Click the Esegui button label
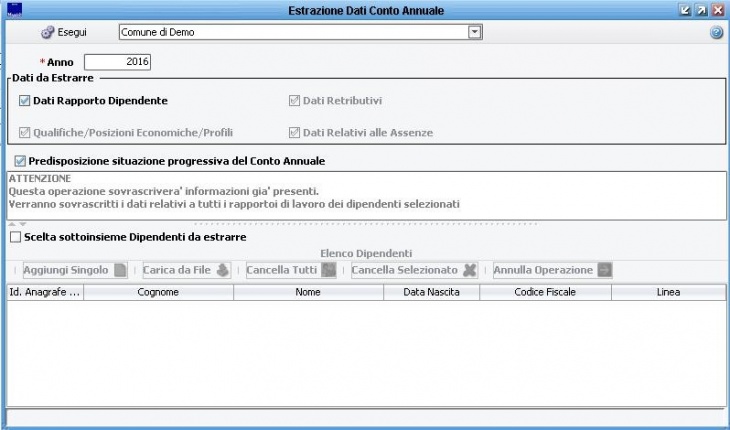Viewport: 730px width, 430px height. [72, 33]
